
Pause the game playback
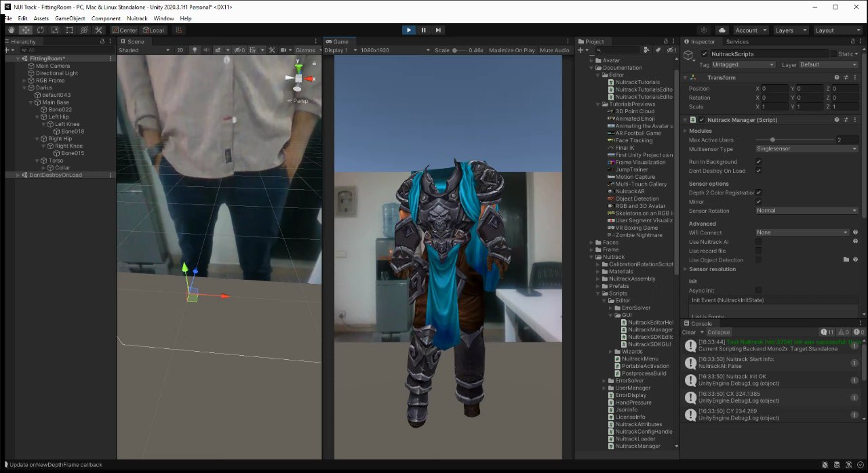pyautogui.click(x=423, y=30)
